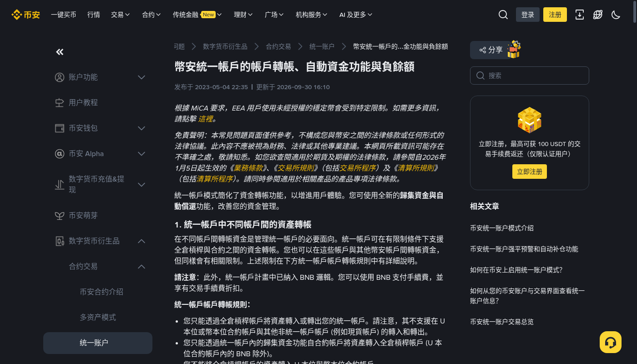Open the customer support headset chat
Image resolution: width=637 pixels, height=364 pixels.
[x=611, y=342]
